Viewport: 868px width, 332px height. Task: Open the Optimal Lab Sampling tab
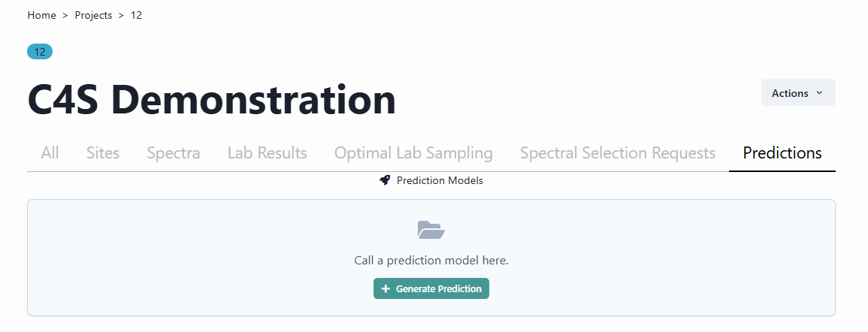point(413,153)
